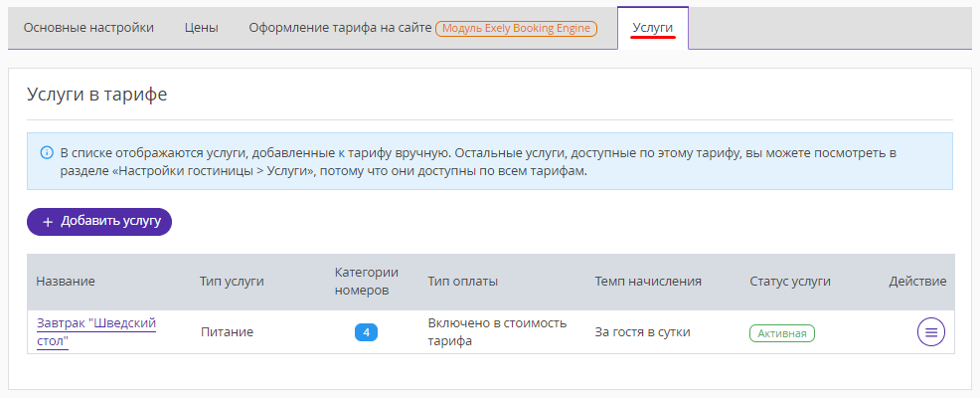980x398 pixels.
Task: Switch to the Цены tab
Action: pyautogui.click(x=201, y=28)
